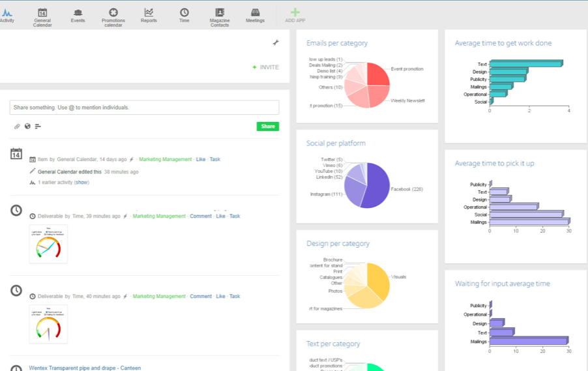Click Facebook (226) pie slice

click(377, 186)
